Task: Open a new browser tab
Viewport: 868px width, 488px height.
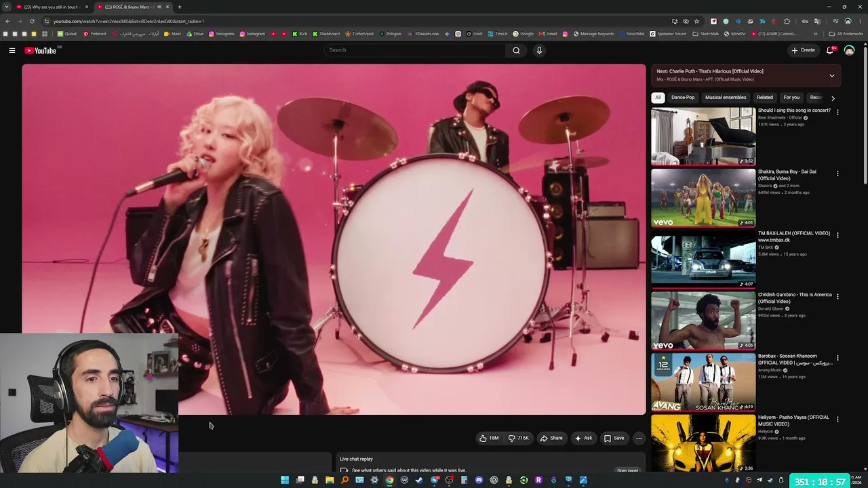Action: point(179,7)
